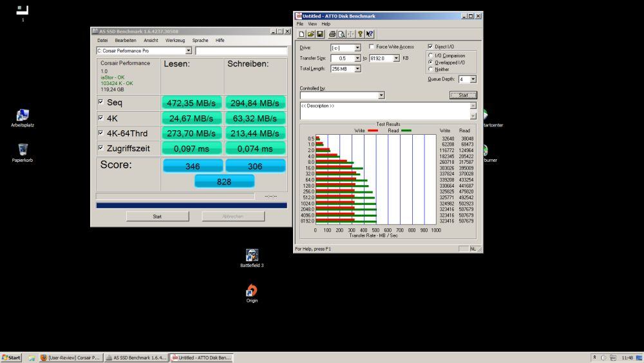Uncheck the Seq test checkbox
Screen dimensions: 644x363
click(x=100, y=101)
